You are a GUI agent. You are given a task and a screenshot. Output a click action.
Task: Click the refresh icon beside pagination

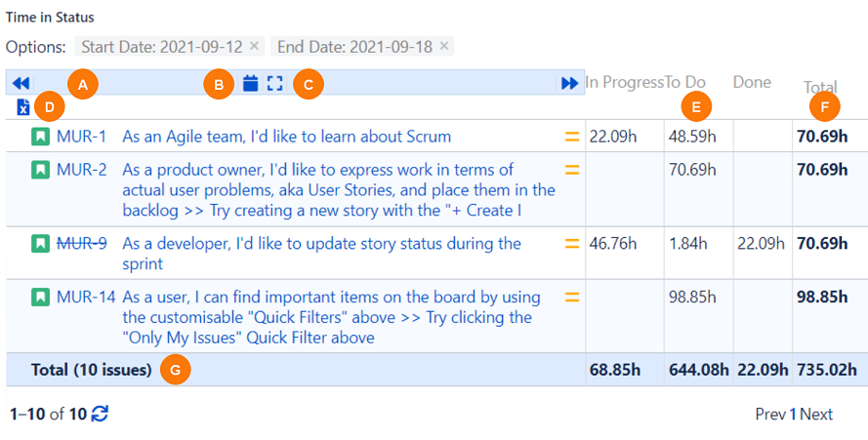100,414
